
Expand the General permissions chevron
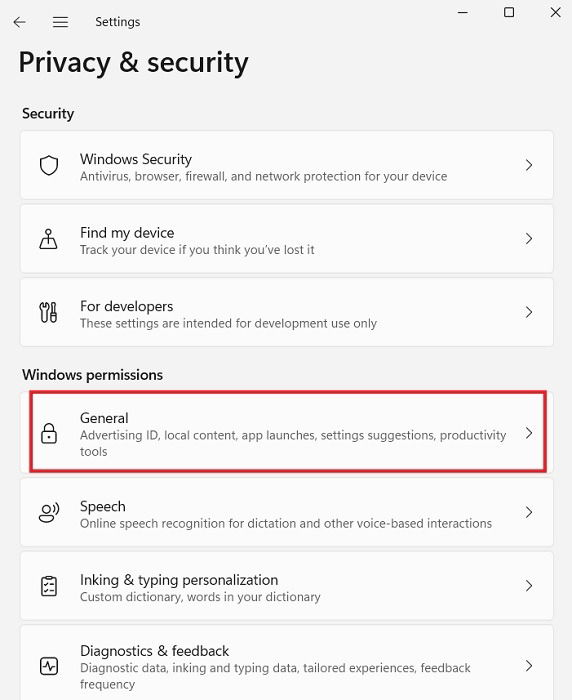pyautogui.click(x=529, y=433)
